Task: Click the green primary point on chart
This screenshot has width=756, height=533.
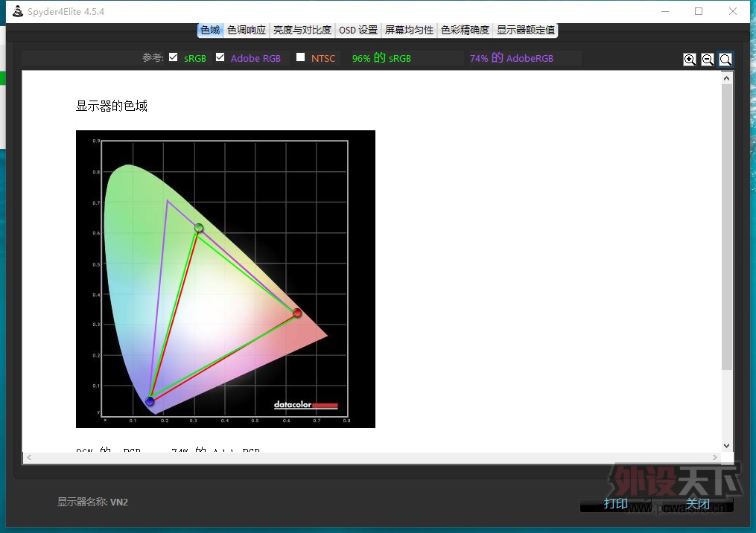Action: coord(199,228)
